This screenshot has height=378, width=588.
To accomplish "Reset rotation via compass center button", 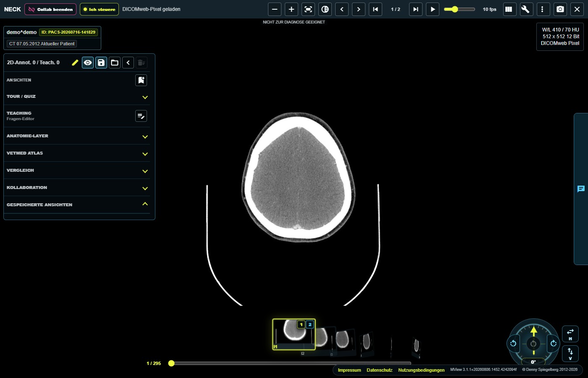I will click(x=533, y=344).
